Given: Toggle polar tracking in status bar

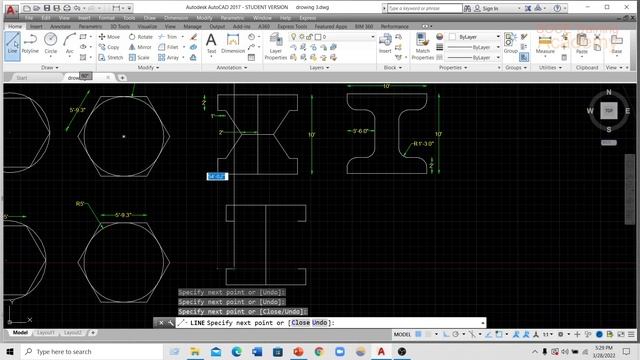Looking at the screenshot, I should click(456, 334).
